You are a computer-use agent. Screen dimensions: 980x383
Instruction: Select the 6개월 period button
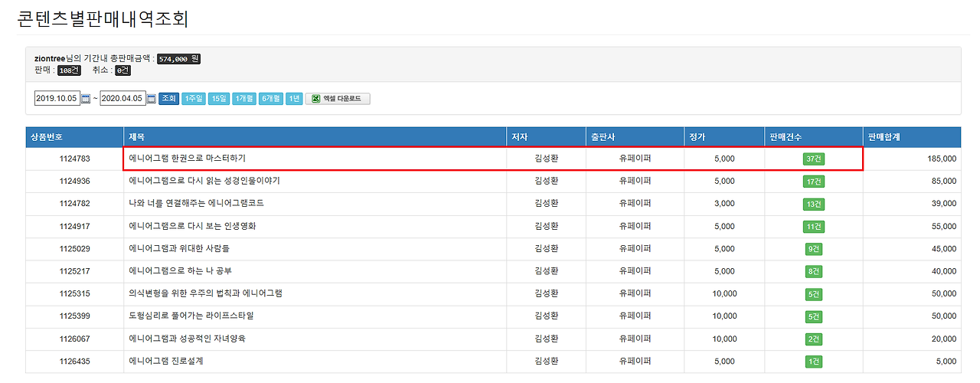tap(270, 99)
